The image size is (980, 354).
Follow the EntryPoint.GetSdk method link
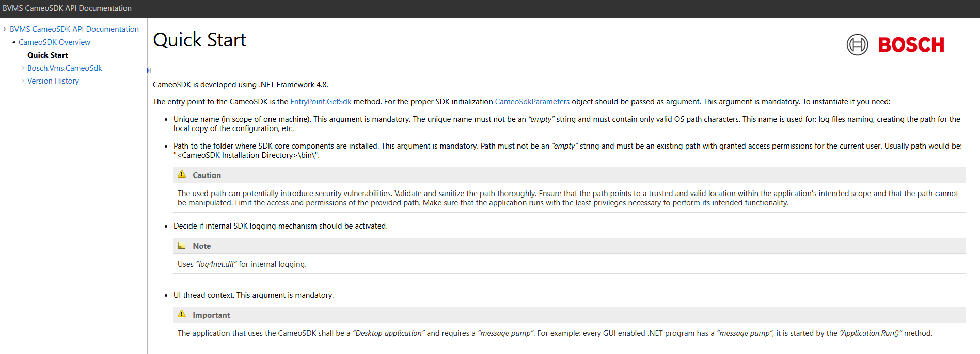(321, 102)
